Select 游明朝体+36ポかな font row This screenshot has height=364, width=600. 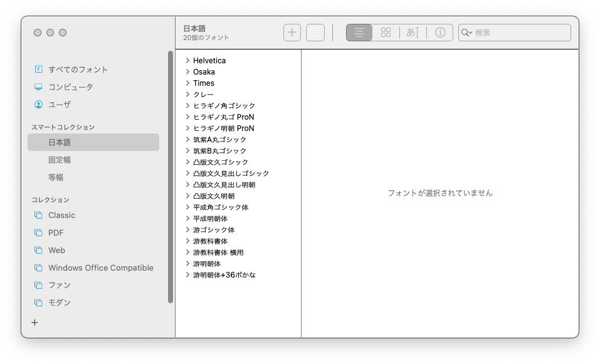pyautogui.click(x=239, y=275)
